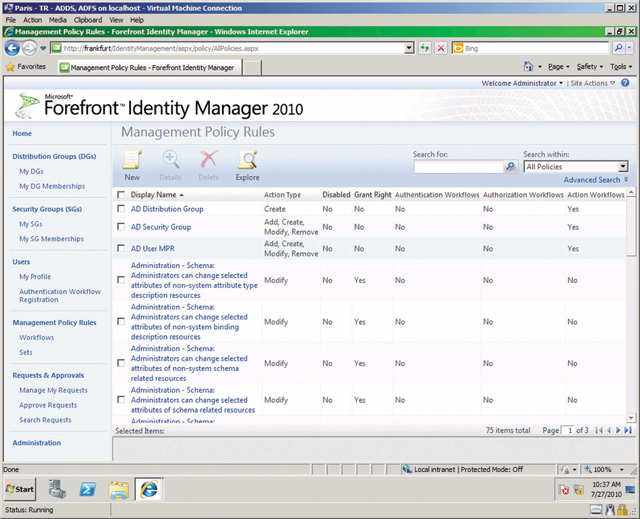
Task: Click the Bing search magnifier button
Action: (x=619, y=48)
